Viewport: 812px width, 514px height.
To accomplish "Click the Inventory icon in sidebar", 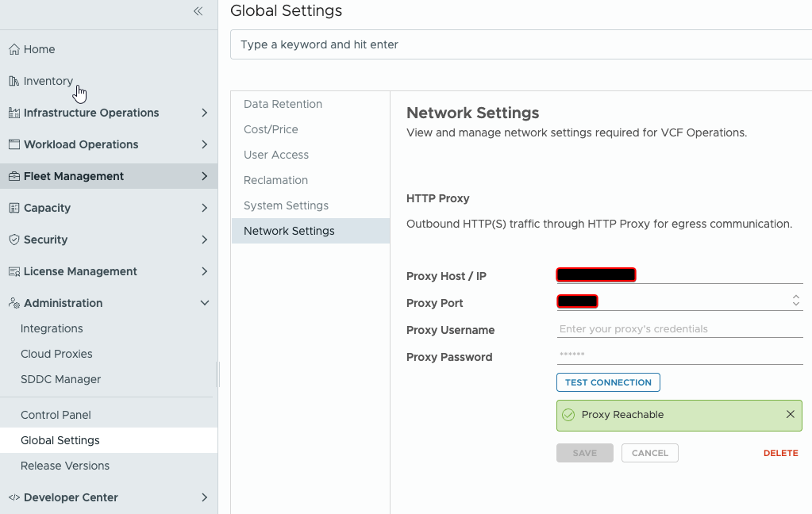I will [14, 81].
